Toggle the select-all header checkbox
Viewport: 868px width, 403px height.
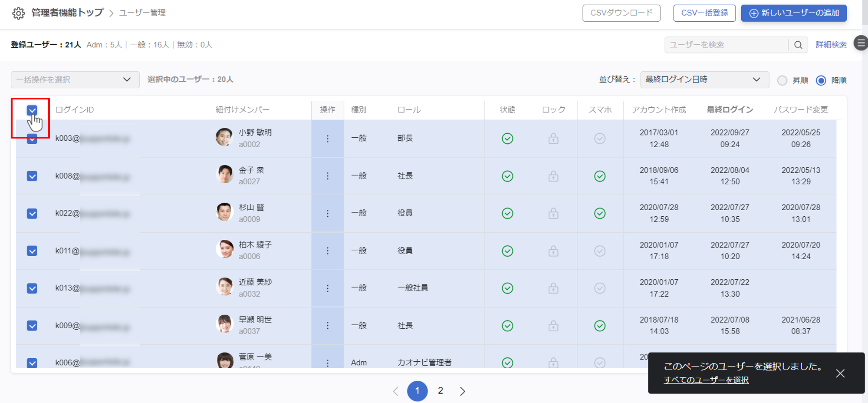coord(32,110)
